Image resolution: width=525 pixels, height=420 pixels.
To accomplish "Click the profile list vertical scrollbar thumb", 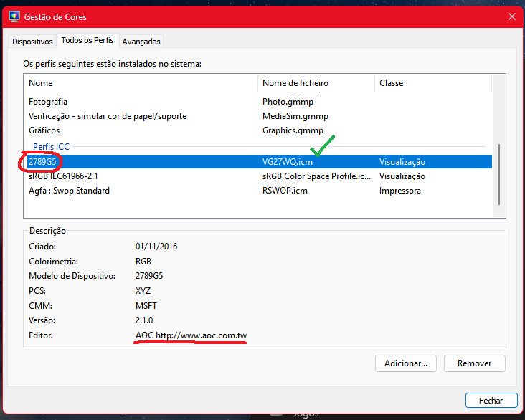I will tap(499, 174).
